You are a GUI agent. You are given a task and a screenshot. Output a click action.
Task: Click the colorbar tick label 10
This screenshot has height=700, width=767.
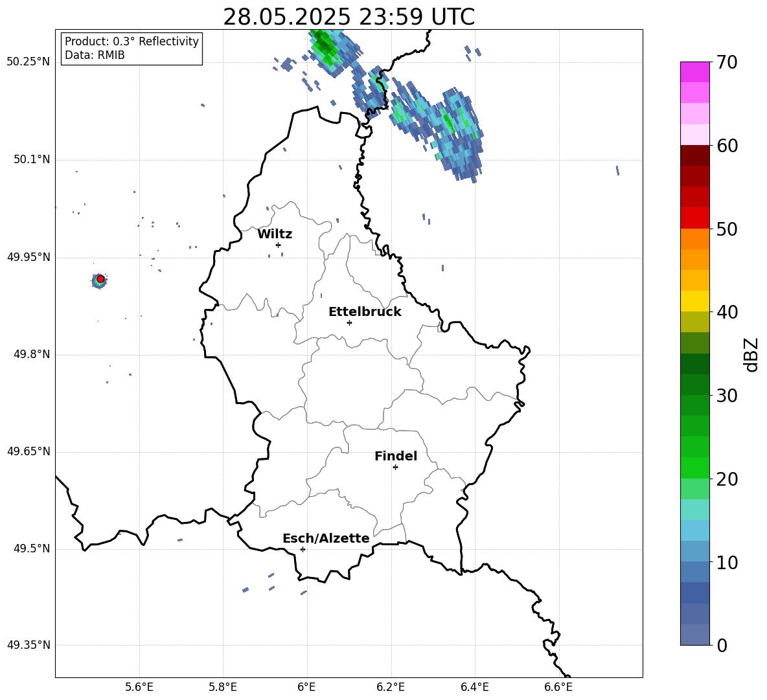(727, 562)
